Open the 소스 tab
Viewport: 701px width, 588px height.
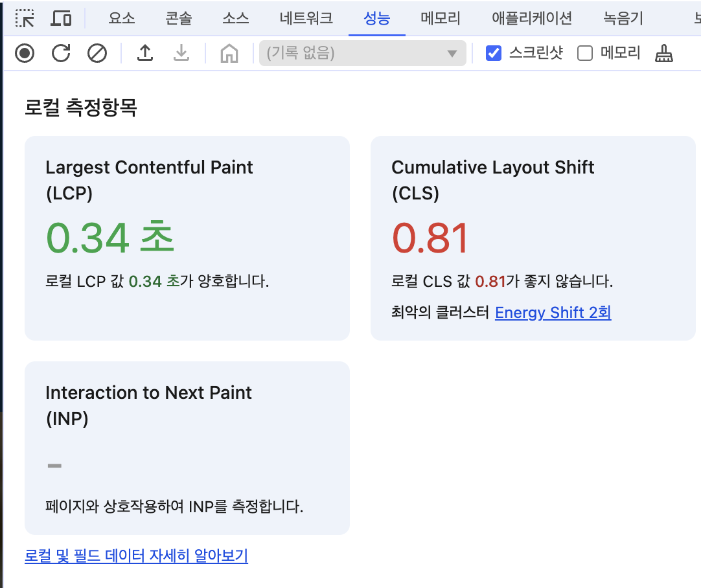coord(235,18)
